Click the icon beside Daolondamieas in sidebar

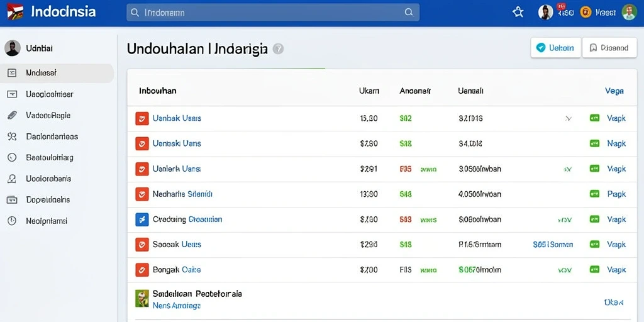point(12,136)
